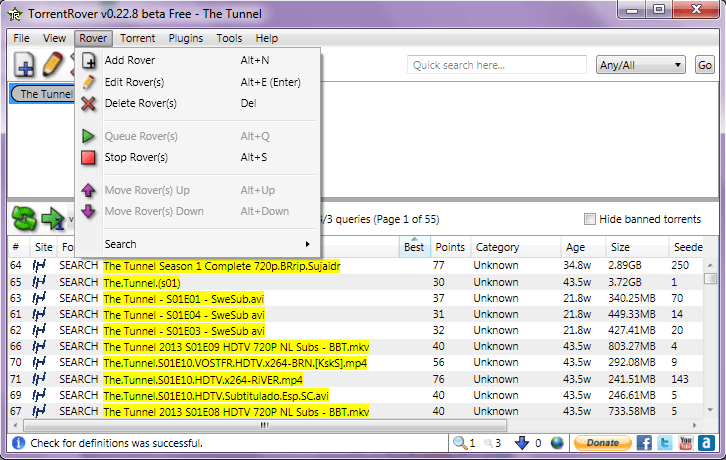The width and height of the screenshot is (726, 460).
Task: Click the red Stop Rover(s) square icon
Action: coord(88,158)
